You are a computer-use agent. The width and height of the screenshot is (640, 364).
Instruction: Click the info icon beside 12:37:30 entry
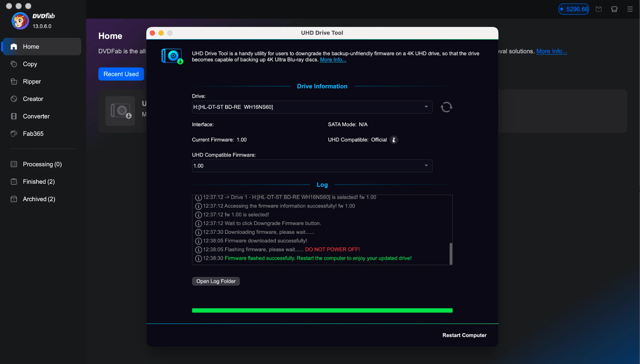[198, 232]
